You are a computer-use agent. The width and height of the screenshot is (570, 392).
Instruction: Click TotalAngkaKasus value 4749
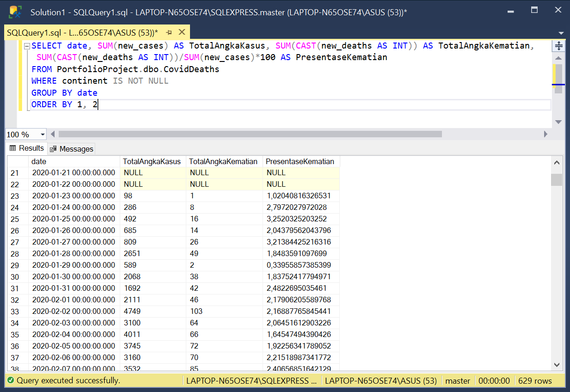click(153, 312)
